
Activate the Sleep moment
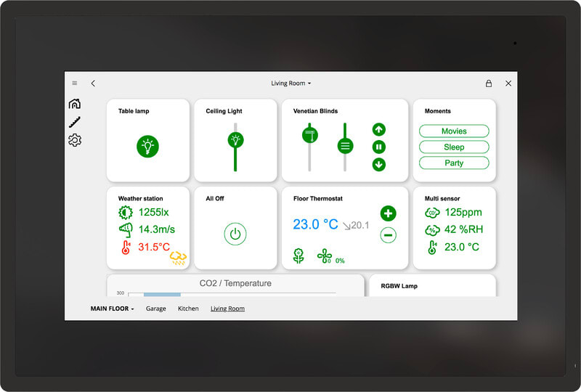point(454,147)
